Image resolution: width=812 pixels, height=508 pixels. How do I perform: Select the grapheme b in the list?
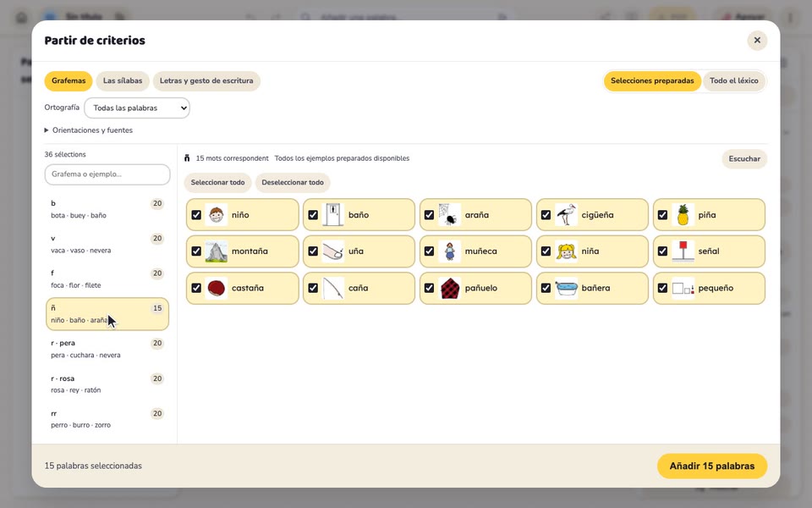tap(107, 209)
